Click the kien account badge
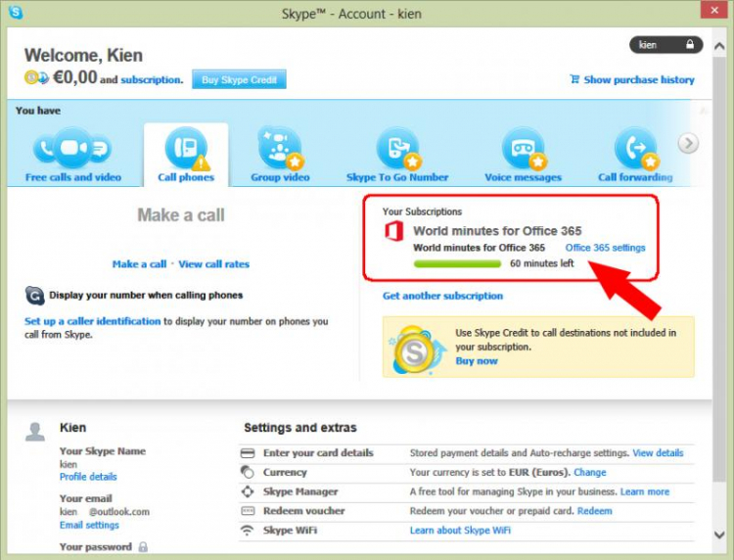The width and height of the screenshot is (734, 560). point(666,44)
